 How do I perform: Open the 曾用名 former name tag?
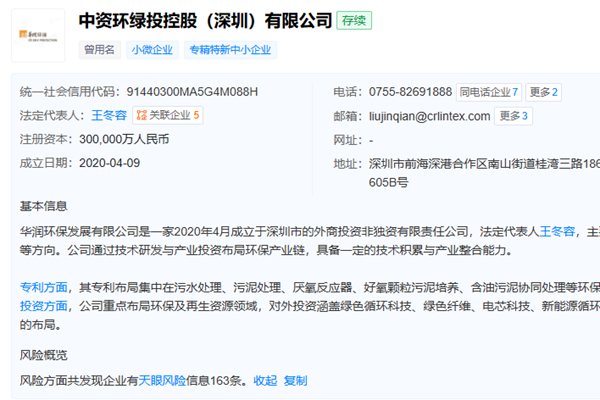(x=99, y=48)
